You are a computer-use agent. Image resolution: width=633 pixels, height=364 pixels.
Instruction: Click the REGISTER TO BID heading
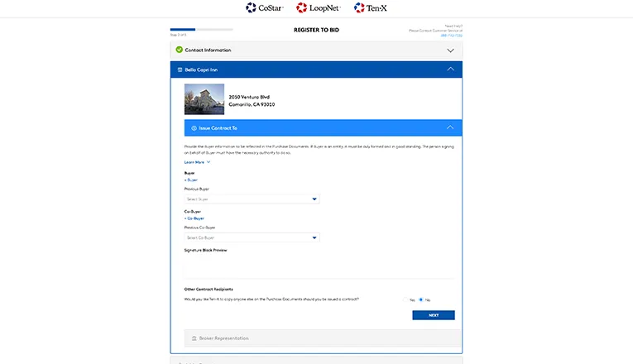[316, 30]
